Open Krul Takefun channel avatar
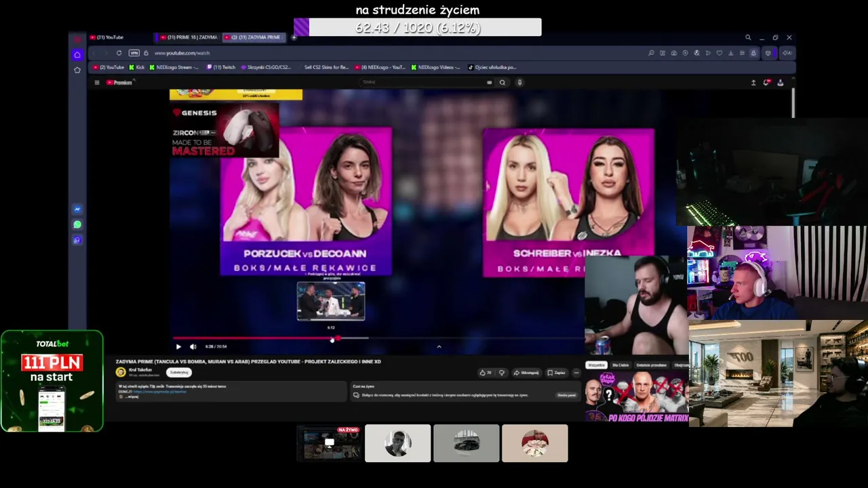 pos(121,372)
